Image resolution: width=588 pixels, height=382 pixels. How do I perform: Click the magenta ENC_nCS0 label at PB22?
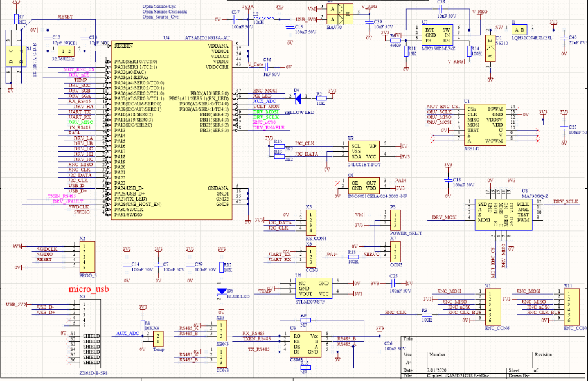(x=264, y=122)
